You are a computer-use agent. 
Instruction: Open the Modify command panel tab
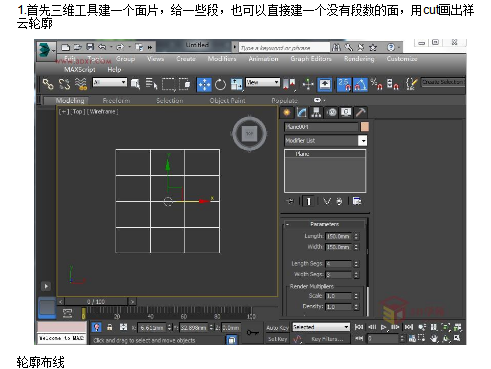[301, 113]
